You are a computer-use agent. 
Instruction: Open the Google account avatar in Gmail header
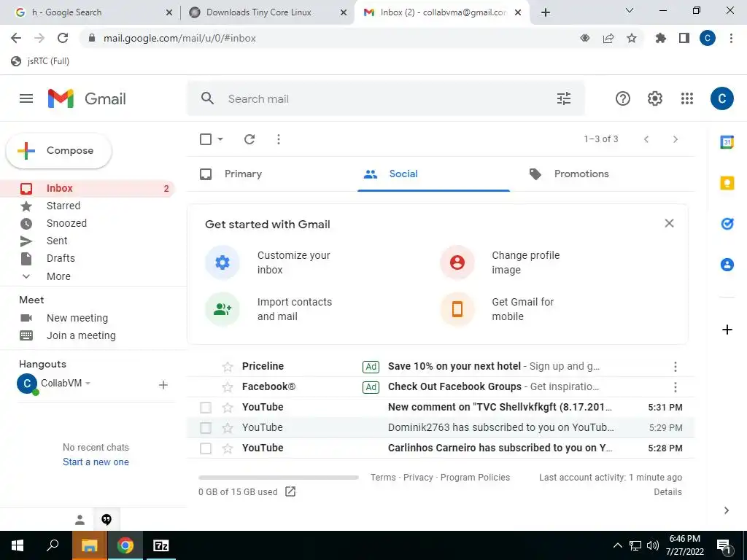pos(721,98)
